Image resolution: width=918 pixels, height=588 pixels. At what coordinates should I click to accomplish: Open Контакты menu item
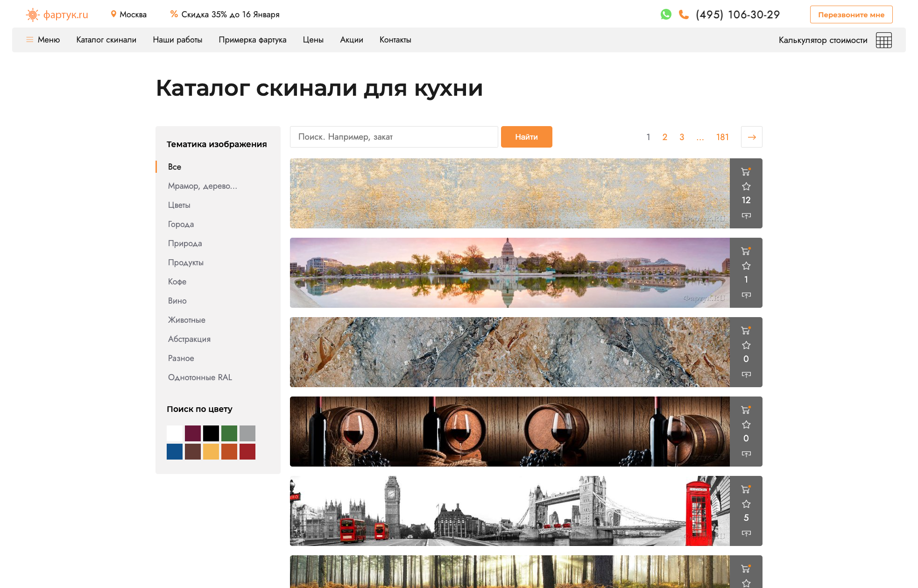[x=395, y=40]
